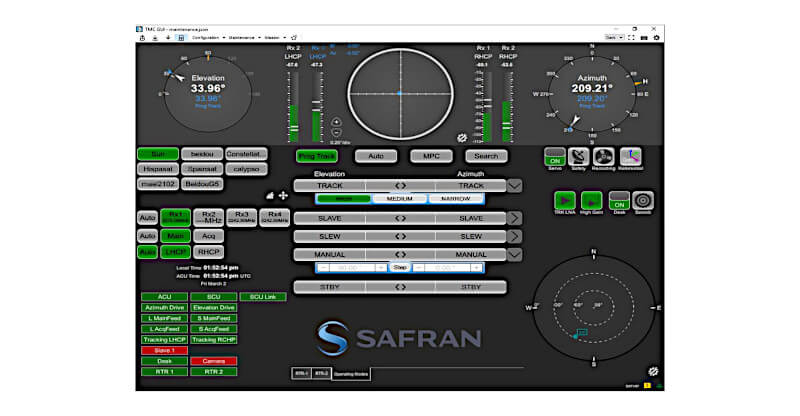Switch to the Operating Modes tab
The image size is (800, 416).
(x=351, y=372)
